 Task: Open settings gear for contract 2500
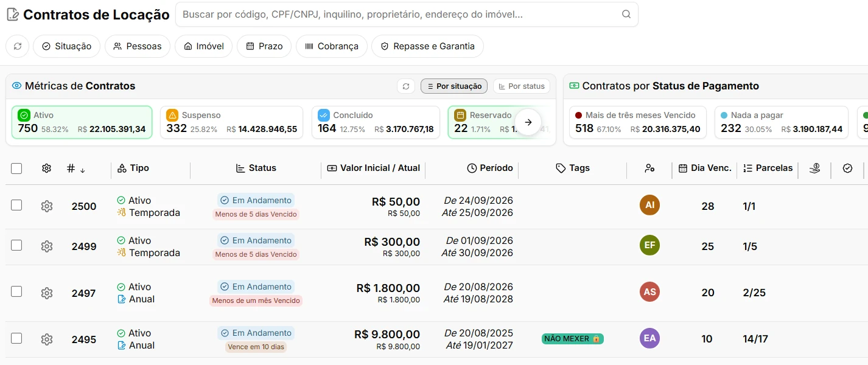(x=47, y=206)
